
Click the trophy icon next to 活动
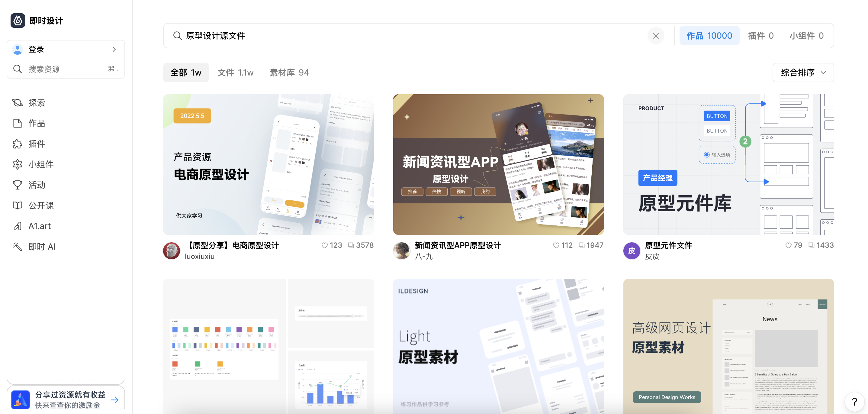click(x=18, y=185)
